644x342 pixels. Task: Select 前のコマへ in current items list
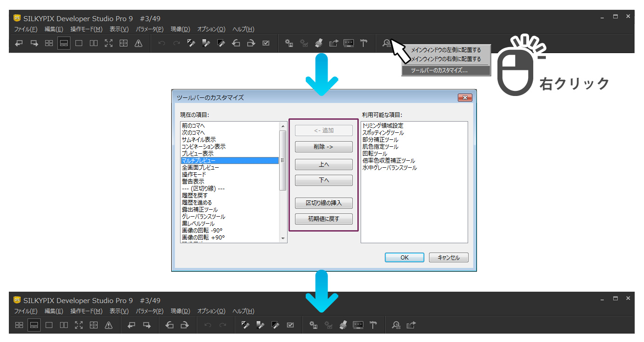[230, 125]
